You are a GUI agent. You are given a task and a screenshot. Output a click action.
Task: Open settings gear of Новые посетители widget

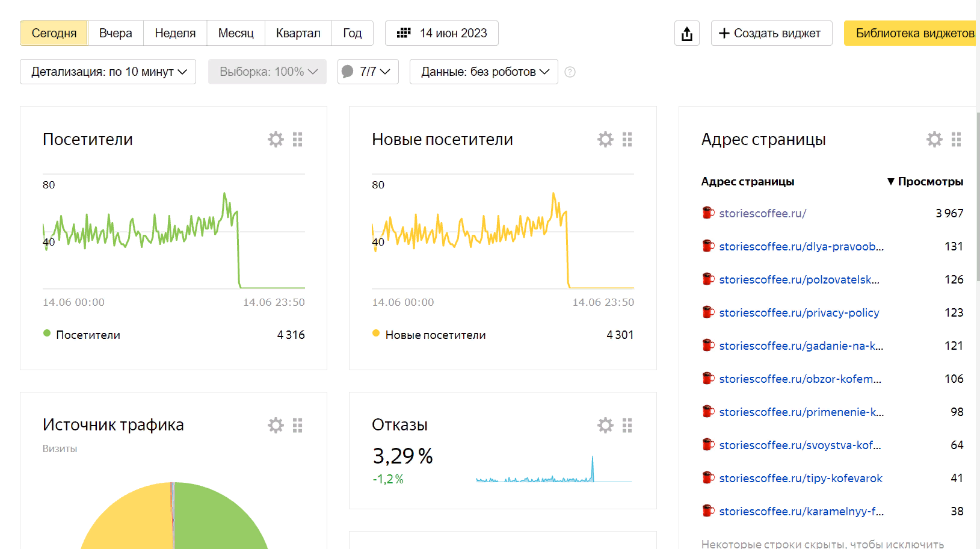605,140
